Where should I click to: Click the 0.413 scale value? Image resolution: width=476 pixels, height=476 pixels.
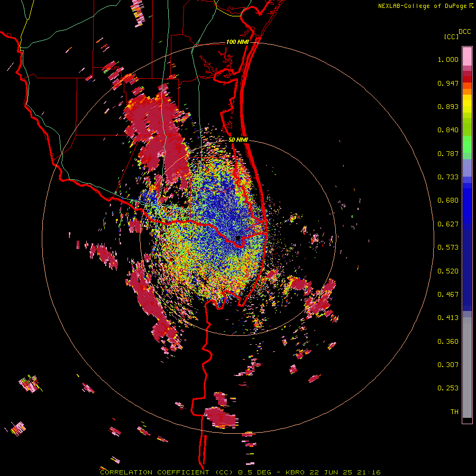point(448,318)
